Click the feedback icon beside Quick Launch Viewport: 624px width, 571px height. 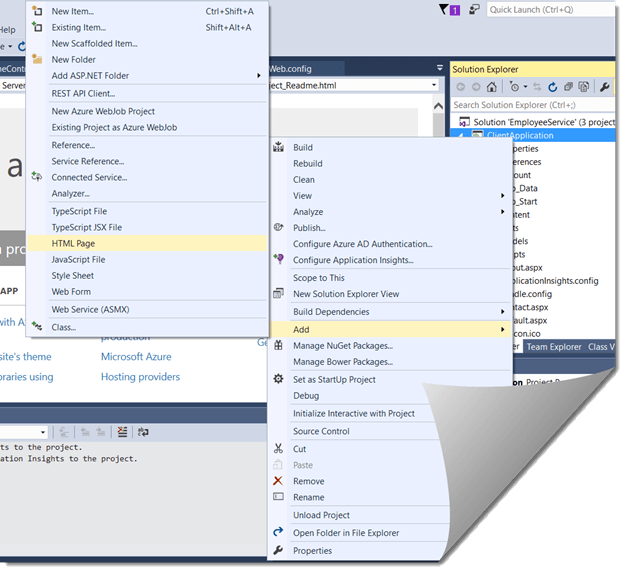[474, 9]
